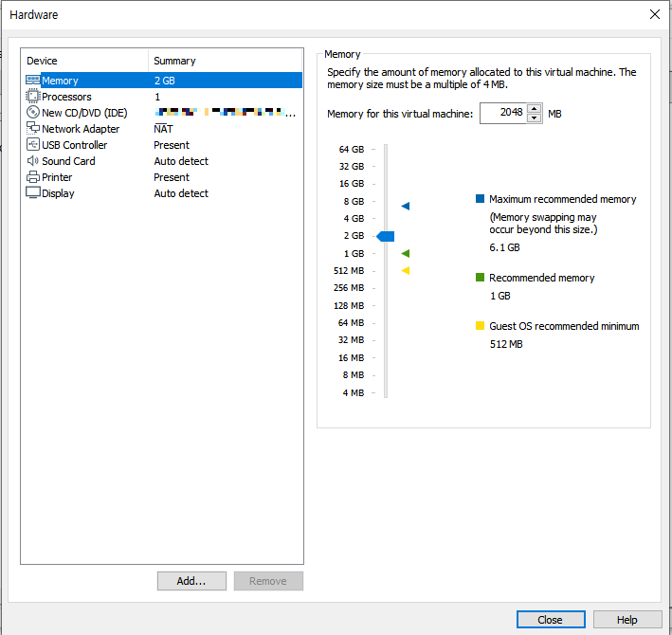Click the New CD/DVD (IDE) row label
The height and width of the screenshot is (635, 672).
pos(84,113)
